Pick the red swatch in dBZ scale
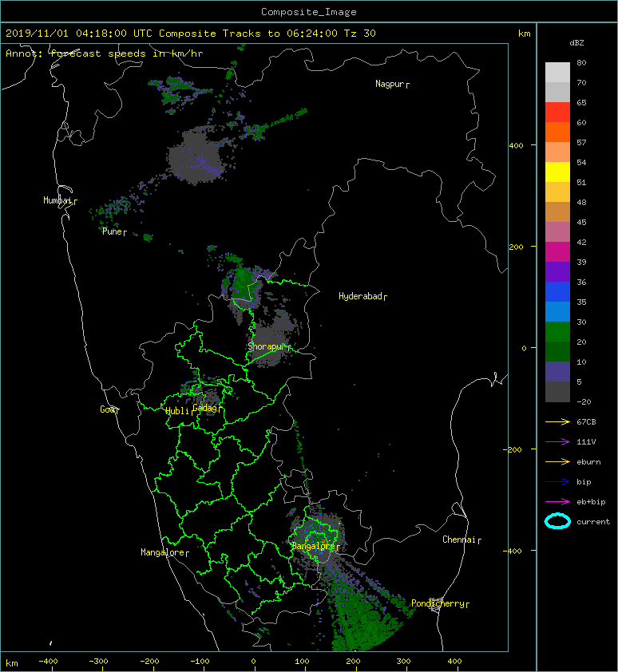The width and height of the screenshot is (618, 672). coord(557,113)
